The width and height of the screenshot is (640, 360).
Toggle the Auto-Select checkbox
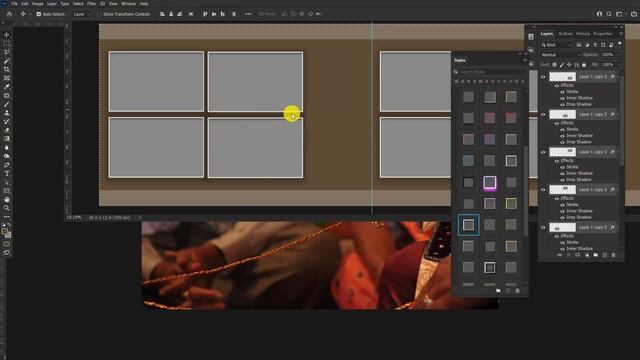[x=39, y=14]
